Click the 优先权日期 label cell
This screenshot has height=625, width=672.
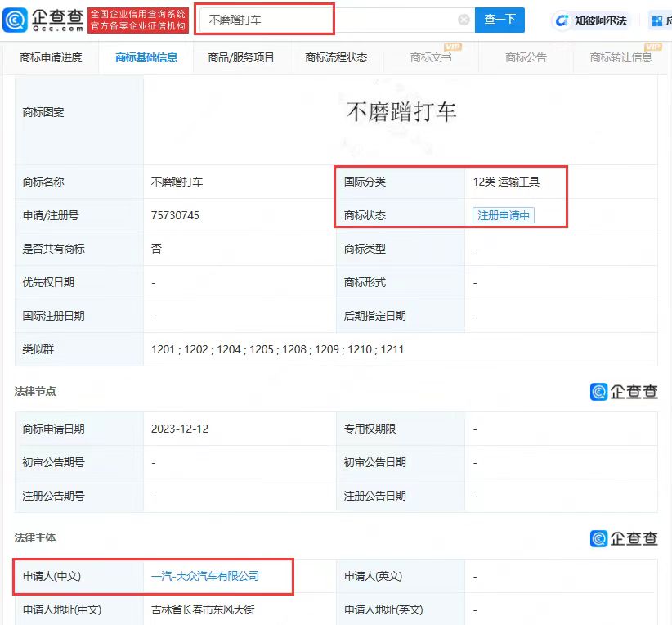[x=78, y=282]
